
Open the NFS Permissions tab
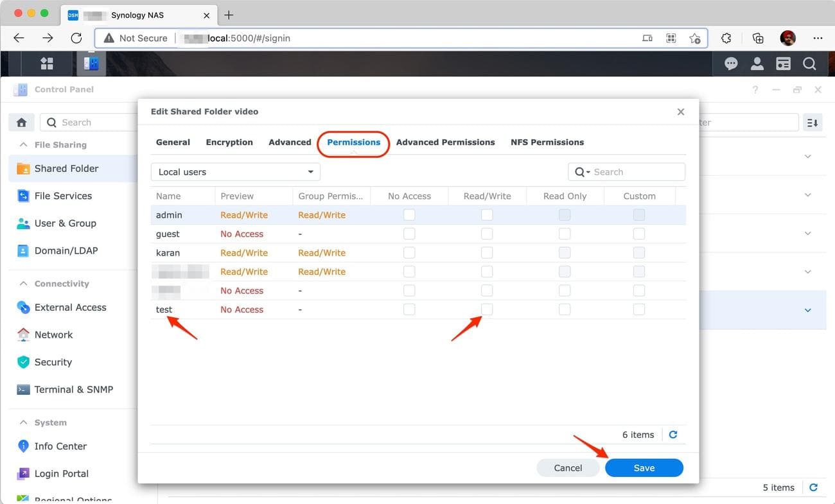click(547, 142)
